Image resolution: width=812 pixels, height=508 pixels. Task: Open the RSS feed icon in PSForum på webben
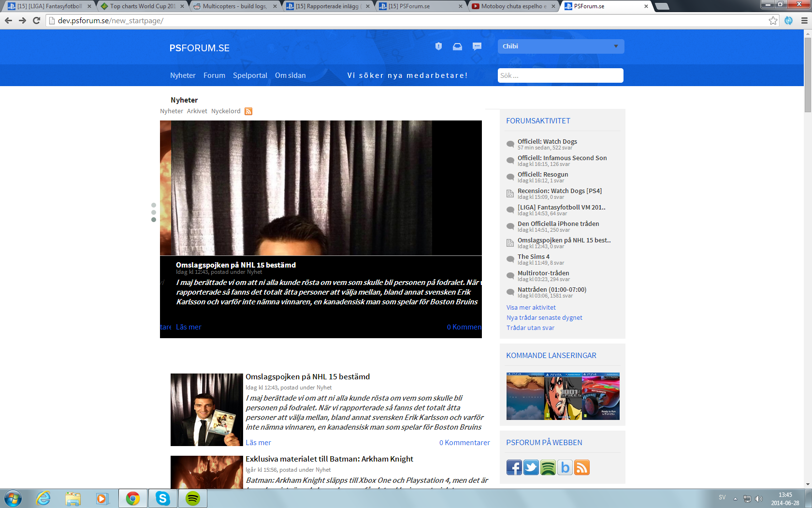click(x=582, y=467)
